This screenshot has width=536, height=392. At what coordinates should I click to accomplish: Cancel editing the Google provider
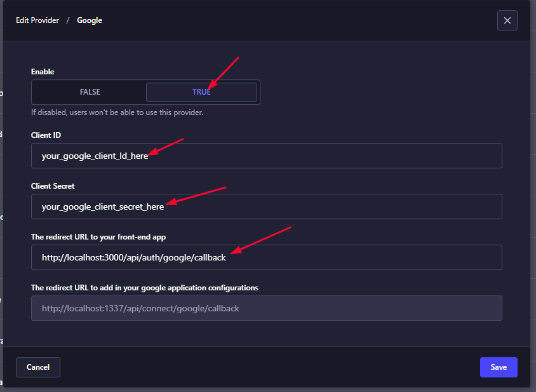38,367
